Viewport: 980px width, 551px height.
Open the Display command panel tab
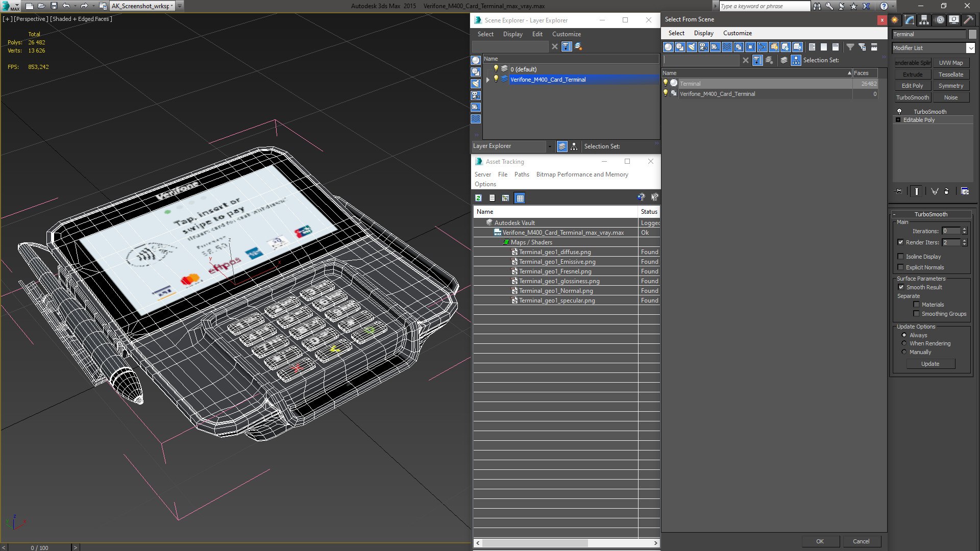pyautogui.click(x=953, y=20)
